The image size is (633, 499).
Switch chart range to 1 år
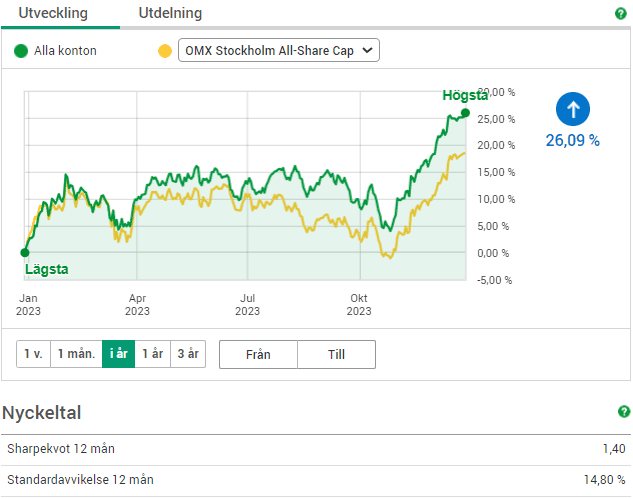pos(152,354)
